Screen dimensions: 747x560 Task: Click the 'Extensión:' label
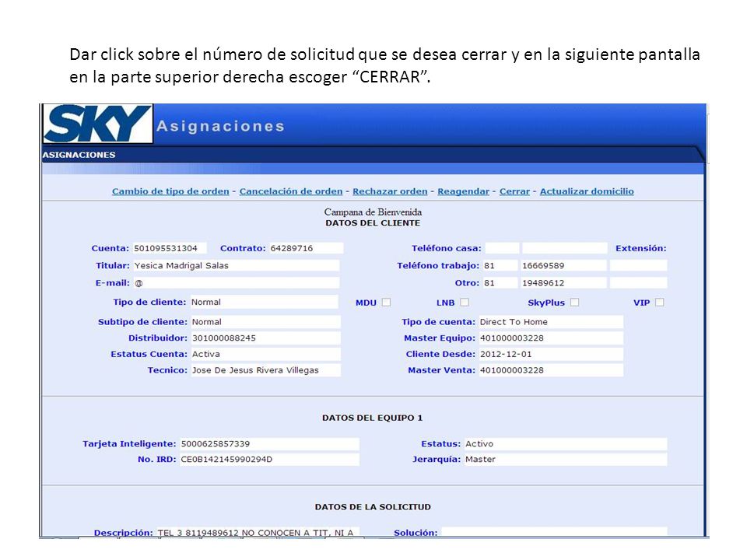tap(640, 248)
